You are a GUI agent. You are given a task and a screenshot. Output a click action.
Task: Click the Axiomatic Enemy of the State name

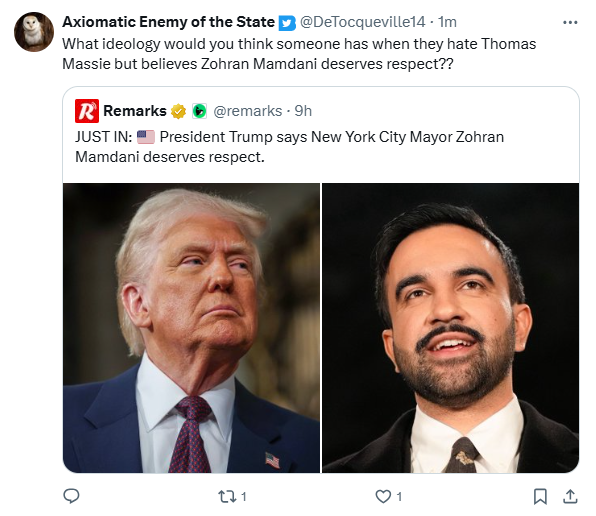(168, 22)
